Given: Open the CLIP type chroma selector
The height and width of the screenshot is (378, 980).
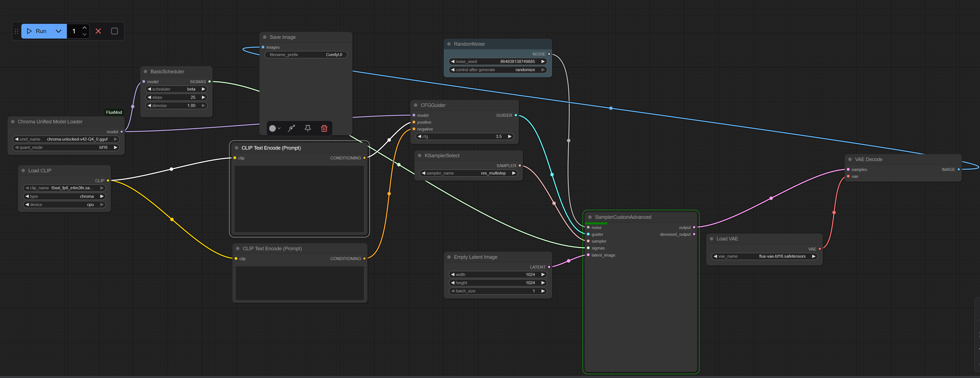Looking at the screenshot, I should [x=64, y=196].
